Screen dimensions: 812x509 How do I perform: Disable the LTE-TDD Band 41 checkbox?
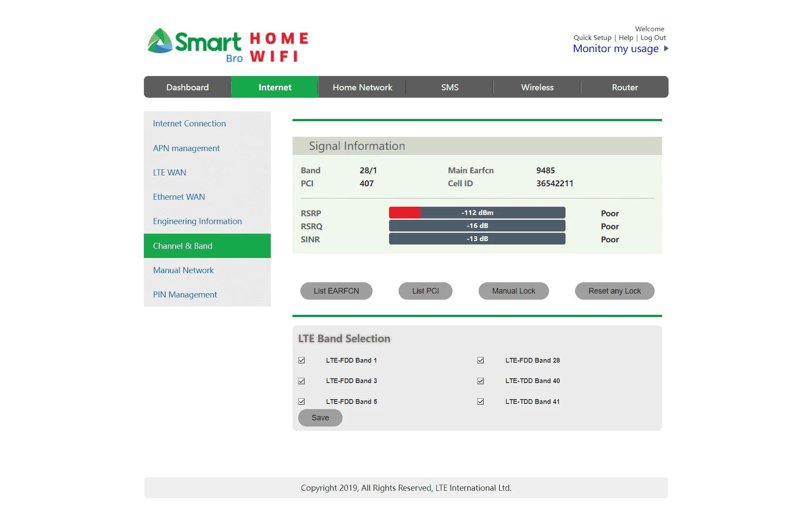pyautogui.click(x=481, y=402)
